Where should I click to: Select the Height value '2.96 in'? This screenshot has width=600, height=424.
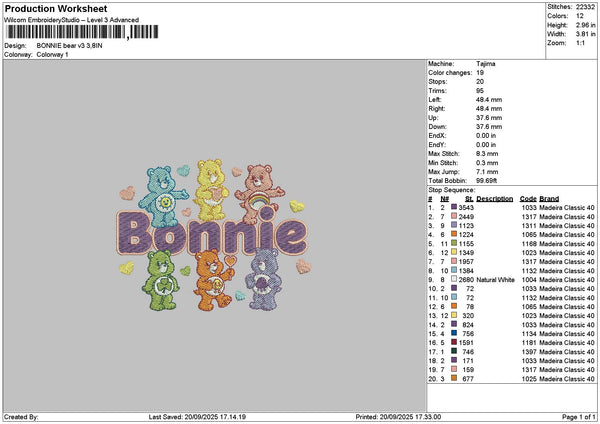click(585, 25)
